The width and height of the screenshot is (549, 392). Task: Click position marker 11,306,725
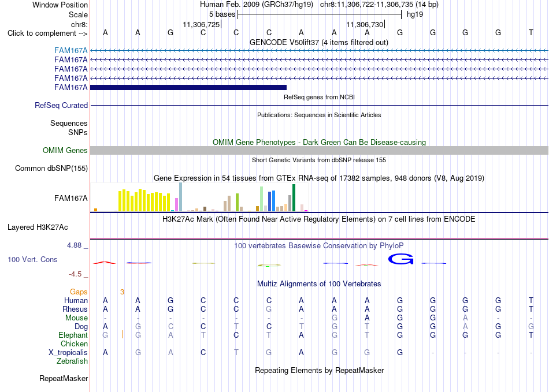coord(201,24)
